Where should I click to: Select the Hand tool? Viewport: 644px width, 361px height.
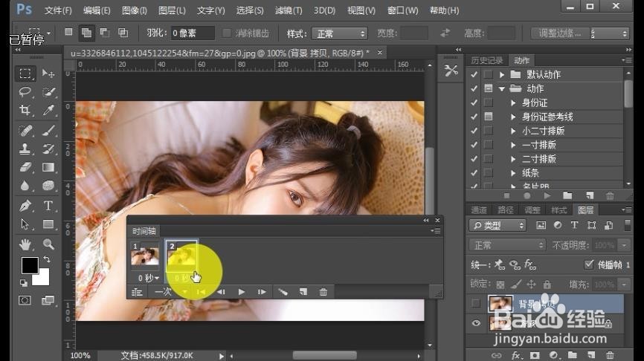pyautogui.click(x=25, y=244)
